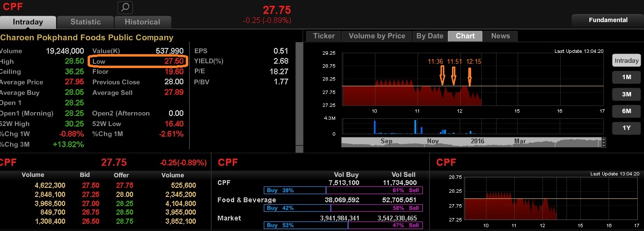Click the Floor value 19.60
The width and height of the screenshot is (644, 231).
pyautogui.click(x=174, y=71)
